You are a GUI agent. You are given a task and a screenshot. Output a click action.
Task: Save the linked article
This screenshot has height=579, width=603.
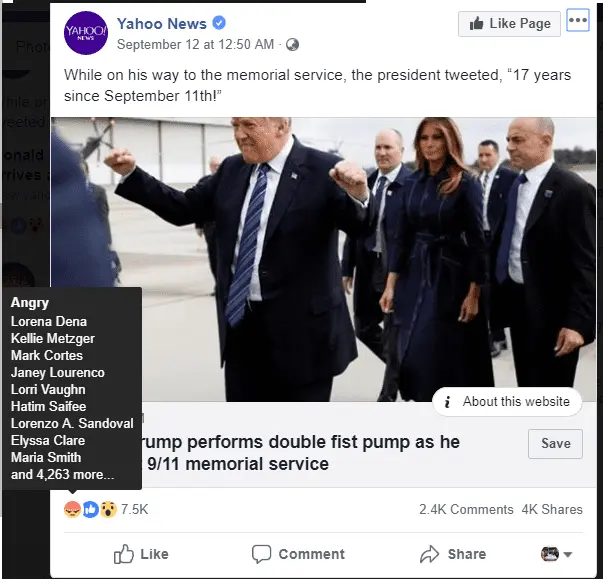[x=555, y=444]
